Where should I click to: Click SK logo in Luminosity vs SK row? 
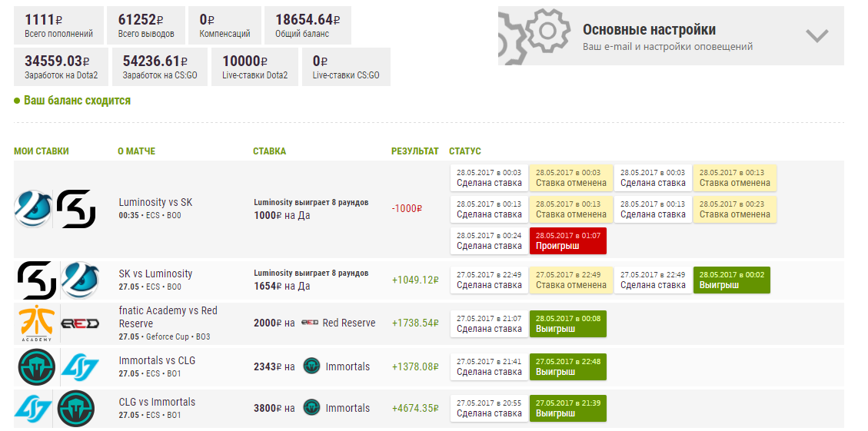tap(76, 209)
